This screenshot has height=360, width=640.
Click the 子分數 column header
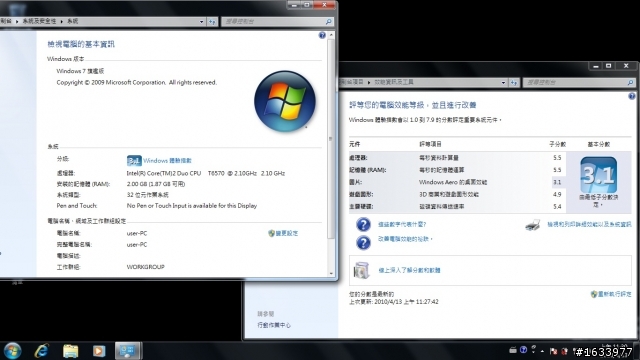click(x=557, y=144)
